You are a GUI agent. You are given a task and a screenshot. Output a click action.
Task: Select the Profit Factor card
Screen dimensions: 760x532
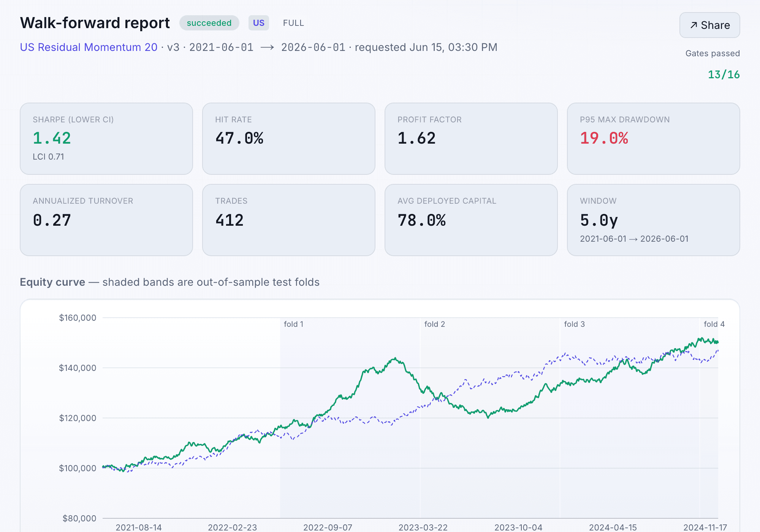[x=471, y=139]
